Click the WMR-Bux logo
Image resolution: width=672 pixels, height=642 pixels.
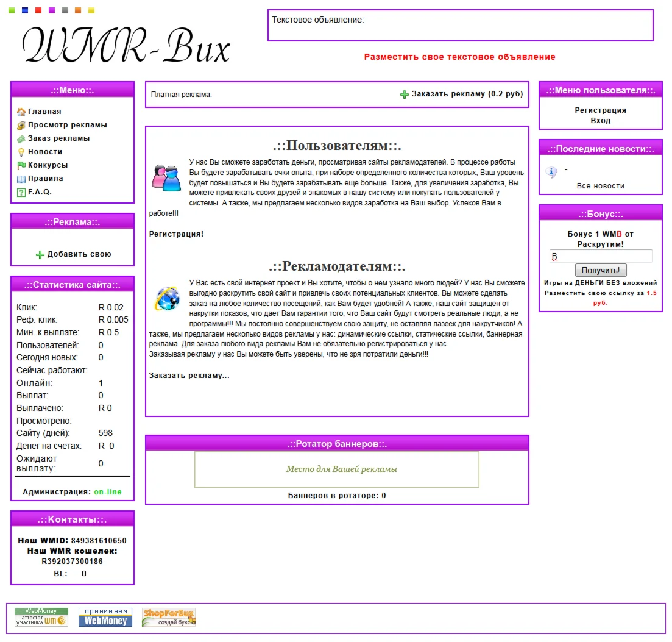[x=126, y=45]
